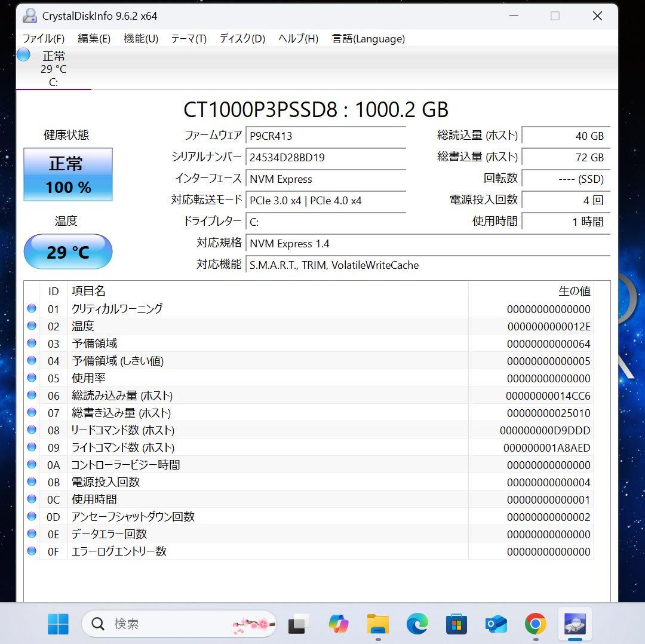Select the C: drive tab with 正常 29 °C
Viewport: 645px width, 644px height.
point(54,69)
